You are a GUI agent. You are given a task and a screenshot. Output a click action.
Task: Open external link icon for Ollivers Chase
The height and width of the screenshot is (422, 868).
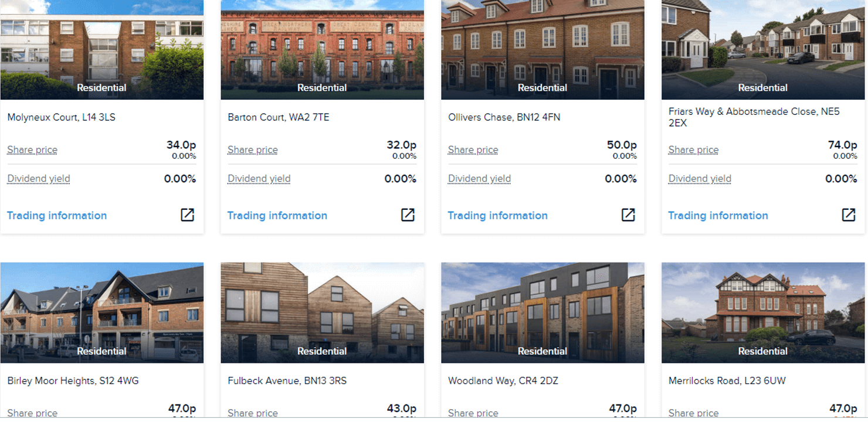628,215
